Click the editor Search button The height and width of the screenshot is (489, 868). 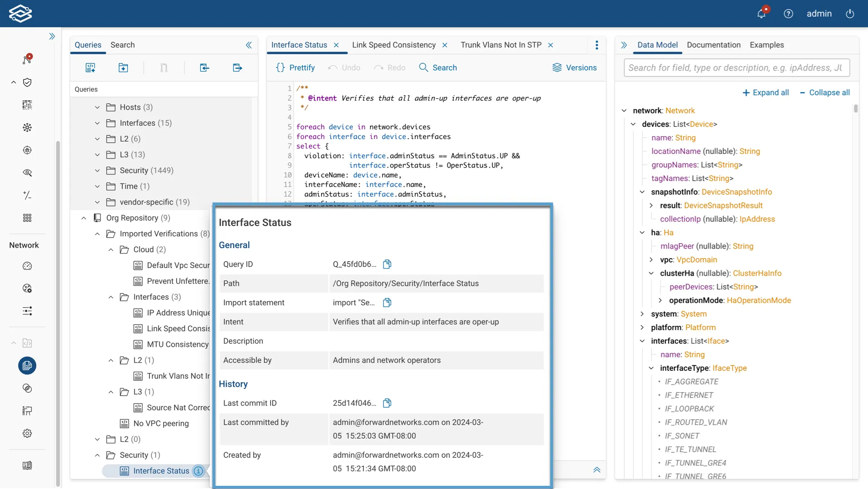point(438,67)
